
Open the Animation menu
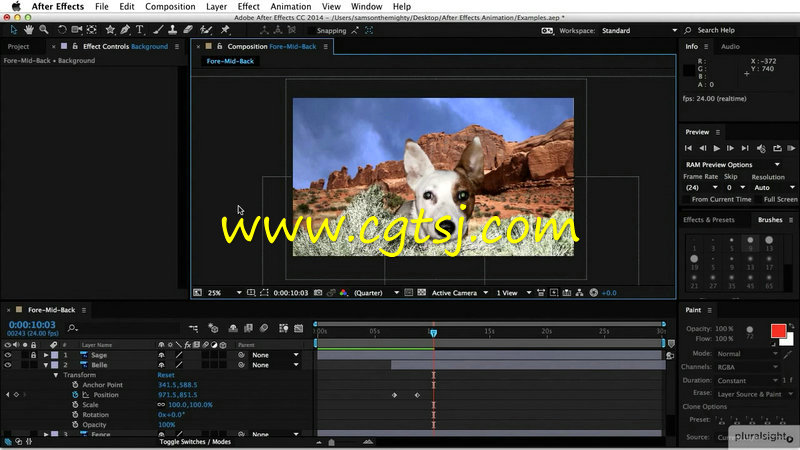[290, 7]
